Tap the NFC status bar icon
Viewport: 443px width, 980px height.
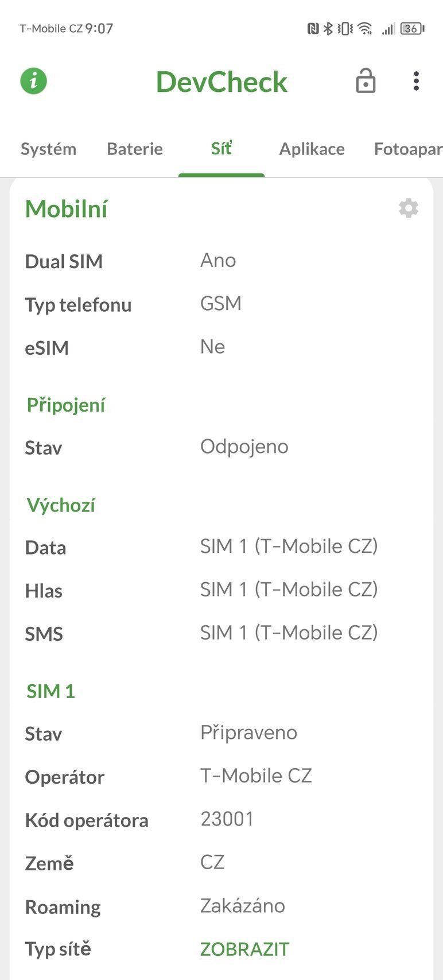click(x=313, y=28)
